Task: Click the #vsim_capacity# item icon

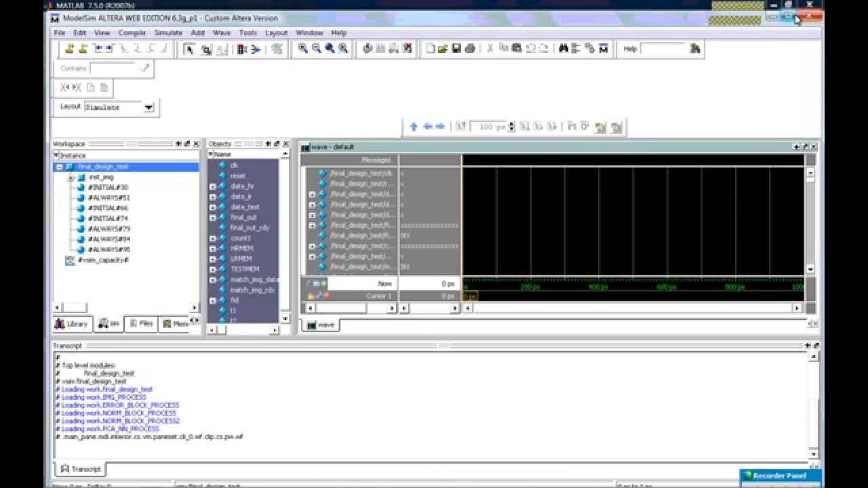Action: 69,260
